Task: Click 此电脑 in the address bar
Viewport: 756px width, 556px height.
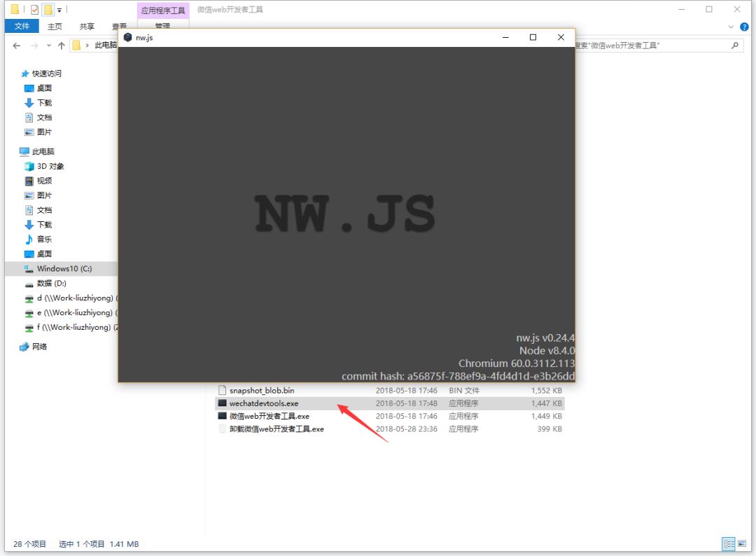Action: (106, 45)
